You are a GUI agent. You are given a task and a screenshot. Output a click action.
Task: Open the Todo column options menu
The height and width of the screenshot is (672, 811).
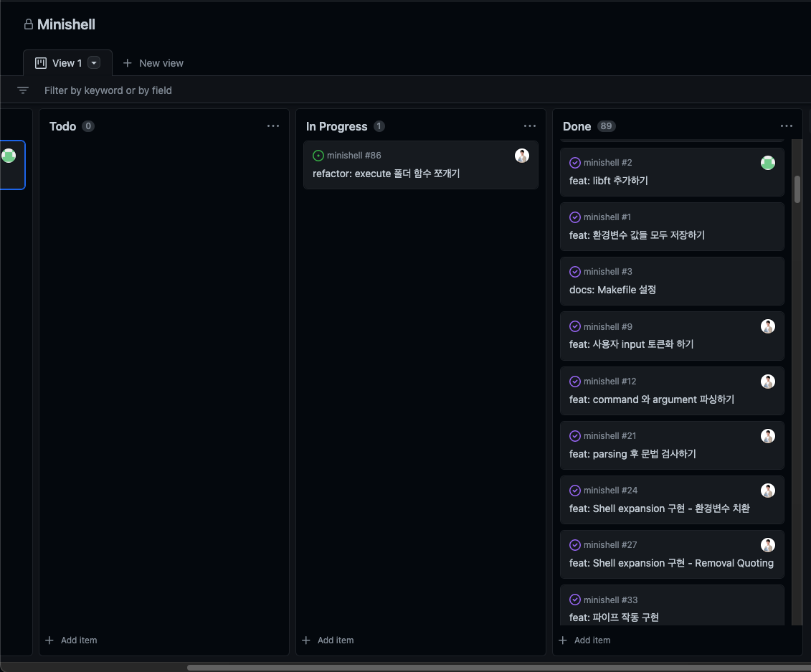click(273, 126)
